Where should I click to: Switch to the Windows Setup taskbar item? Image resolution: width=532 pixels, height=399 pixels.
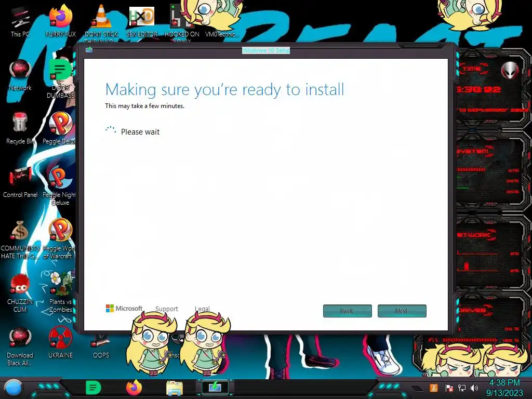[215, 388]
